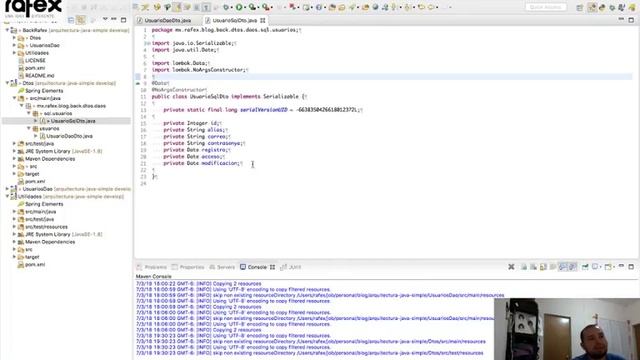Open the Package Explorer view menu arrow
Screen dimensions: 640x360
click(x=105, y=19)
